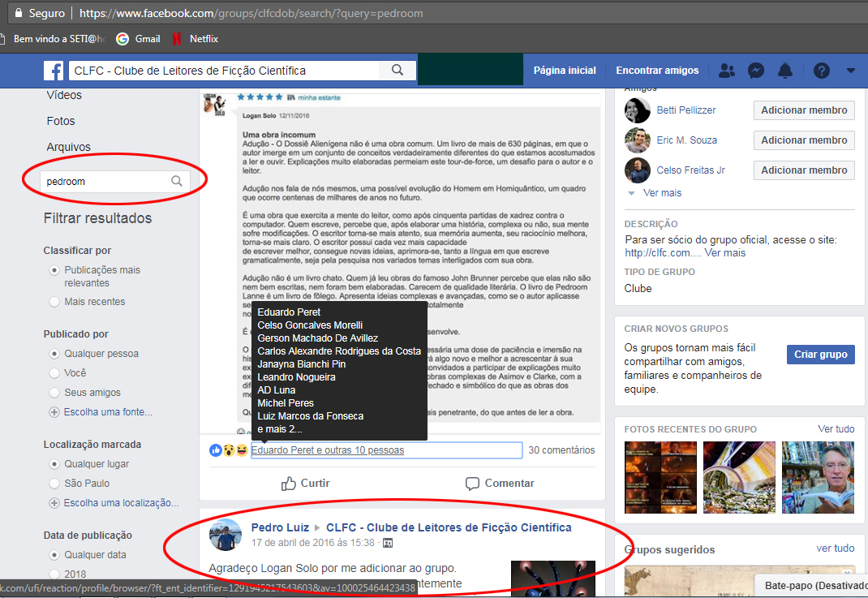Add Eric M. Souza with Adicionar membro

pyautogui.click(x=804, y=140)
